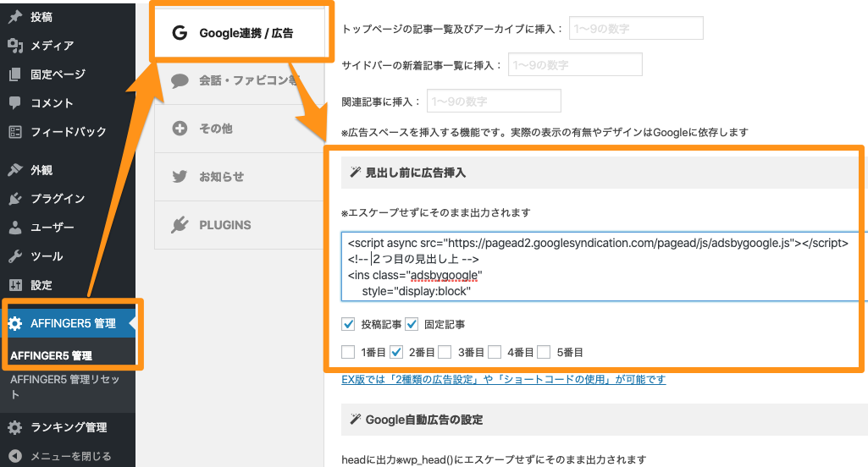Click the wrench icon beside ツール
This screenshot has height=467, width=868.
click(15, 256)
